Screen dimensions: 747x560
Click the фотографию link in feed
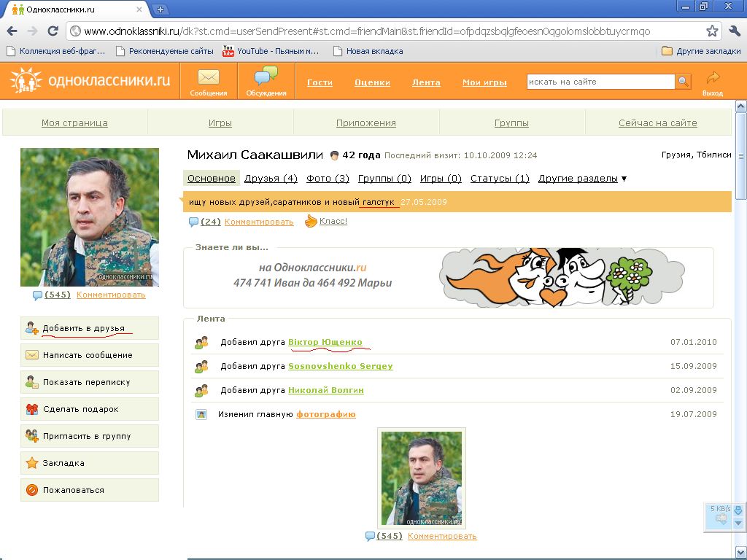click(326, 414)
